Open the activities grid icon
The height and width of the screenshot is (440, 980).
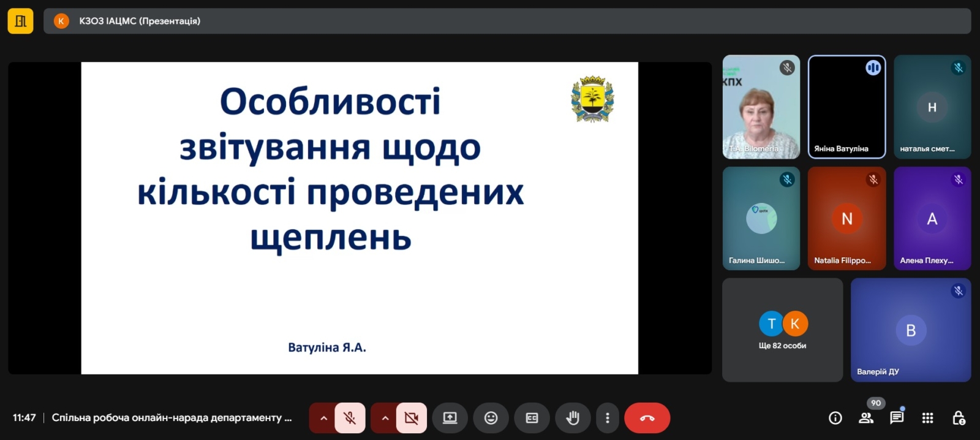[927, 418]
